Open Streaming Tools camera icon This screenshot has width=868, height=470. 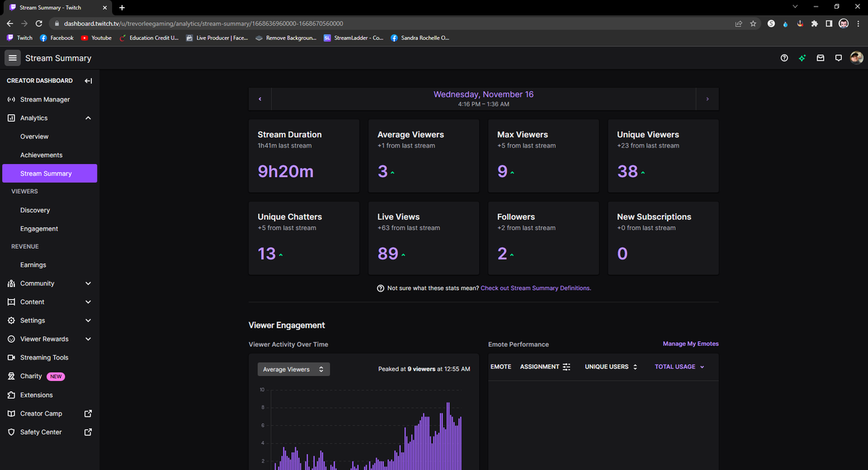12,358
